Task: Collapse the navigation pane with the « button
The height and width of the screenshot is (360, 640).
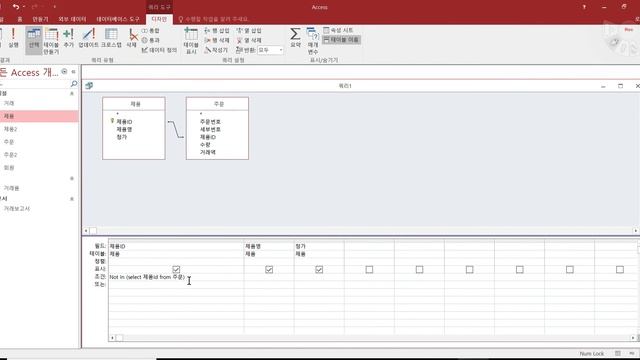Action: (x=73, y=72)
